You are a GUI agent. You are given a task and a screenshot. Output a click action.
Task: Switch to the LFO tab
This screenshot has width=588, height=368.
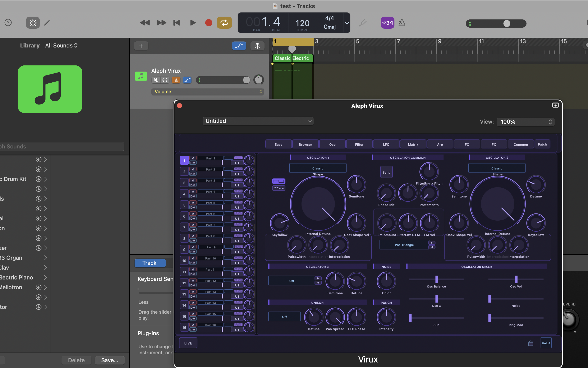point(386,144)
